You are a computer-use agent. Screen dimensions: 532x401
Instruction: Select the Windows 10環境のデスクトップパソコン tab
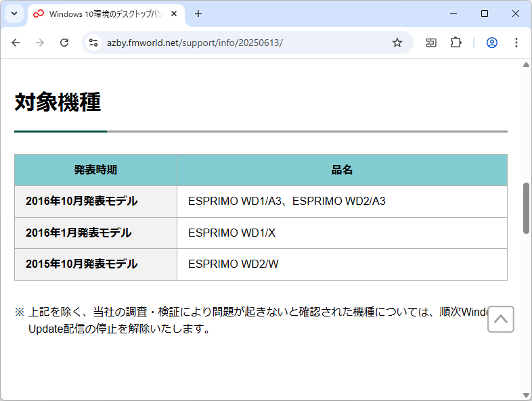(106, 14)
